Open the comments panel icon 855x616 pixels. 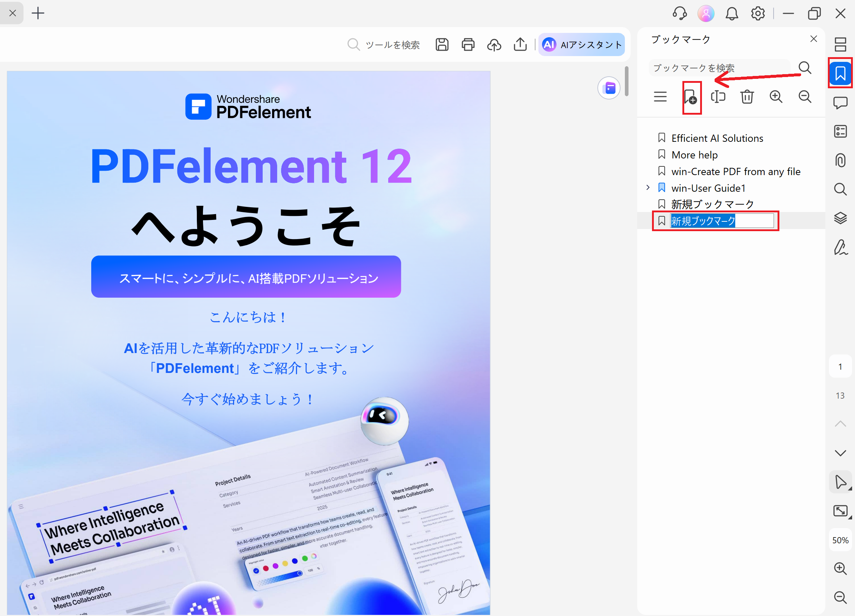pyautogui.click(x=840, y=102)
